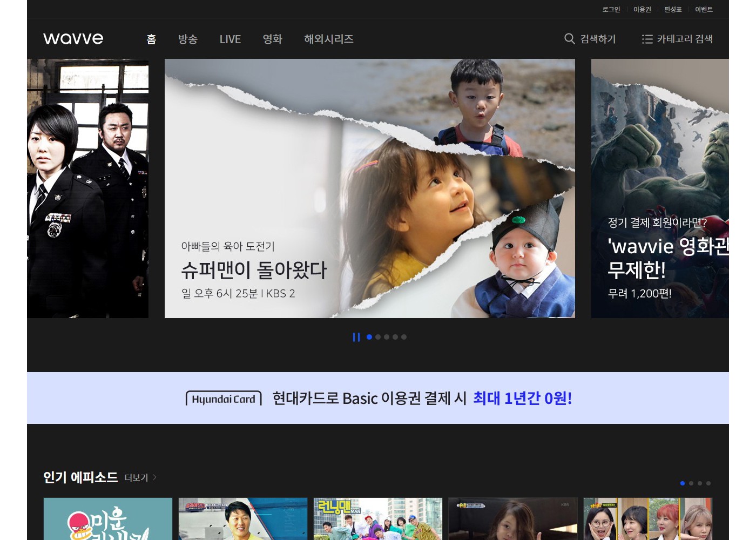
Task: Select the second banner carousel dot
Action: [378, 337]
